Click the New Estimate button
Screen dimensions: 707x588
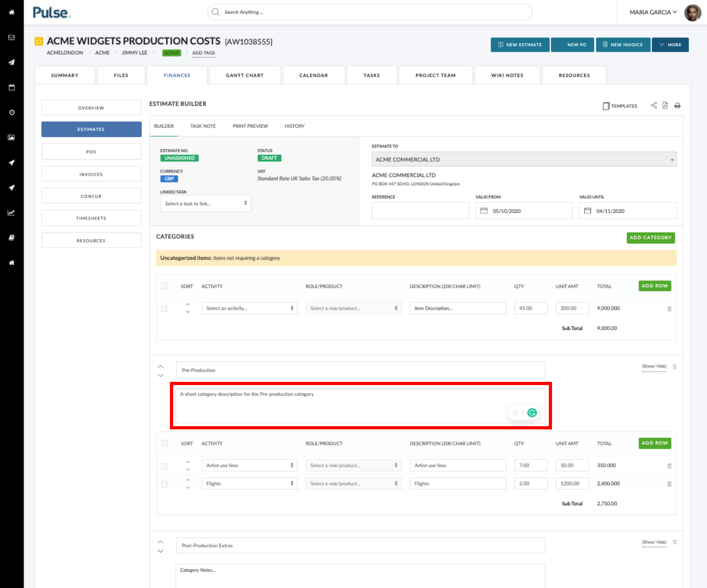tap(520, 45)
